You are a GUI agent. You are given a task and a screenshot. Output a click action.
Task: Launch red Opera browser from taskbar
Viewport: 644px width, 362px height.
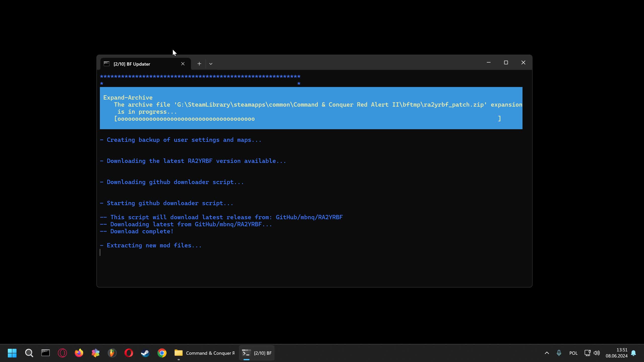pos(129,353)
